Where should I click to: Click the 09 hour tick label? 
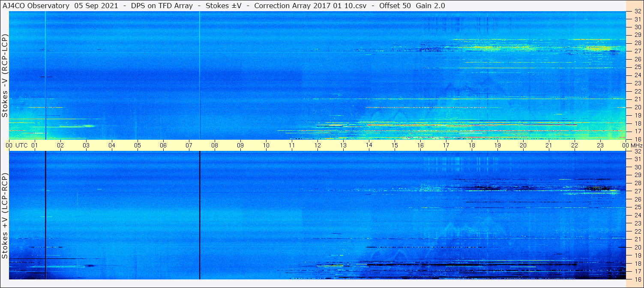(240, 145)
